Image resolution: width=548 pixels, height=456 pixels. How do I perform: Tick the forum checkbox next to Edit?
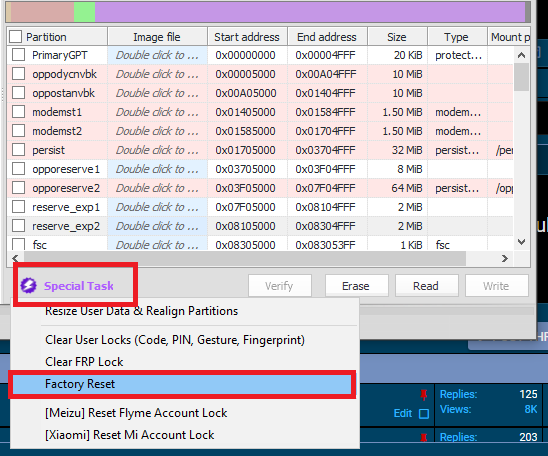coord(424,414)
